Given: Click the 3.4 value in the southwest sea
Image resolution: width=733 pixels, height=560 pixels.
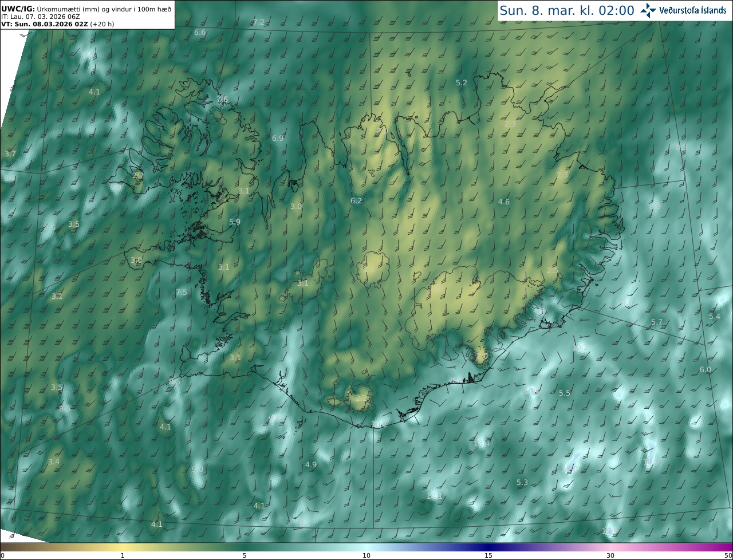Looking at the screenshot, I should (x=54, y=462).
